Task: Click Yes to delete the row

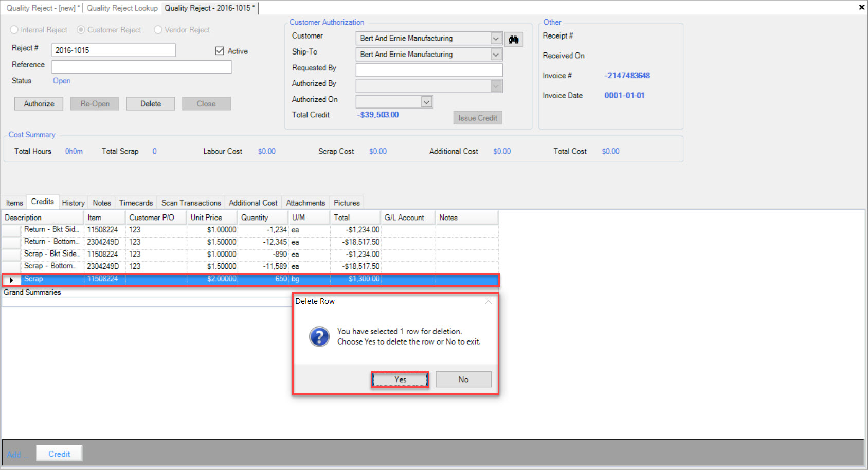Action: pos(400,379)
